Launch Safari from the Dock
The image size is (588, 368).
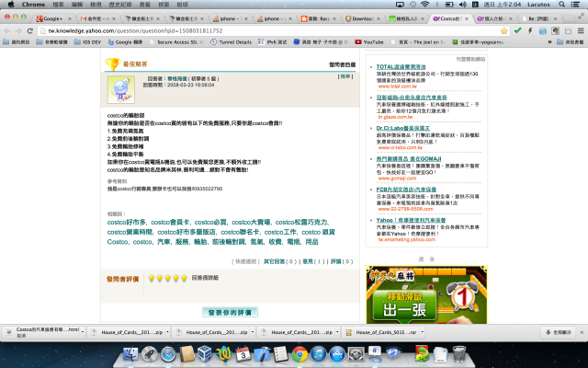[x=168, y=353]
